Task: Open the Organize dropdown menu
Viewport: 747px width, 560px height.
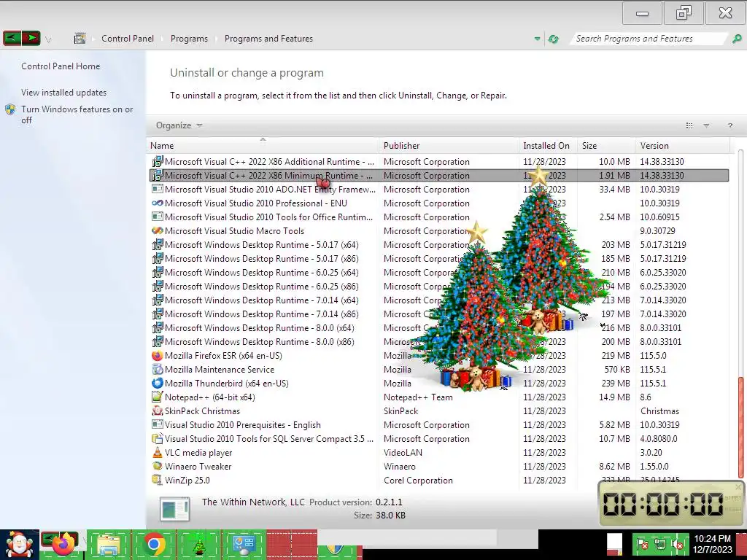Action: pos(179,125)
